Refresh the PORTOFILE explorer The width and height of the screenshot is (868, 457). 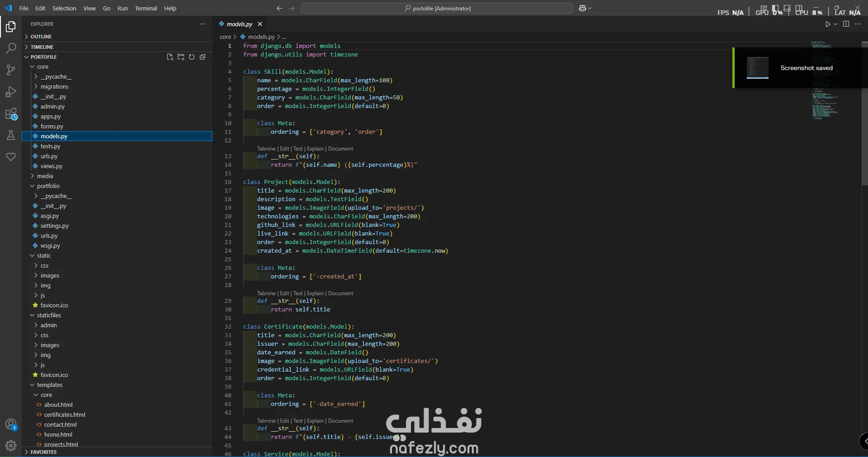(x=192, y=57)
